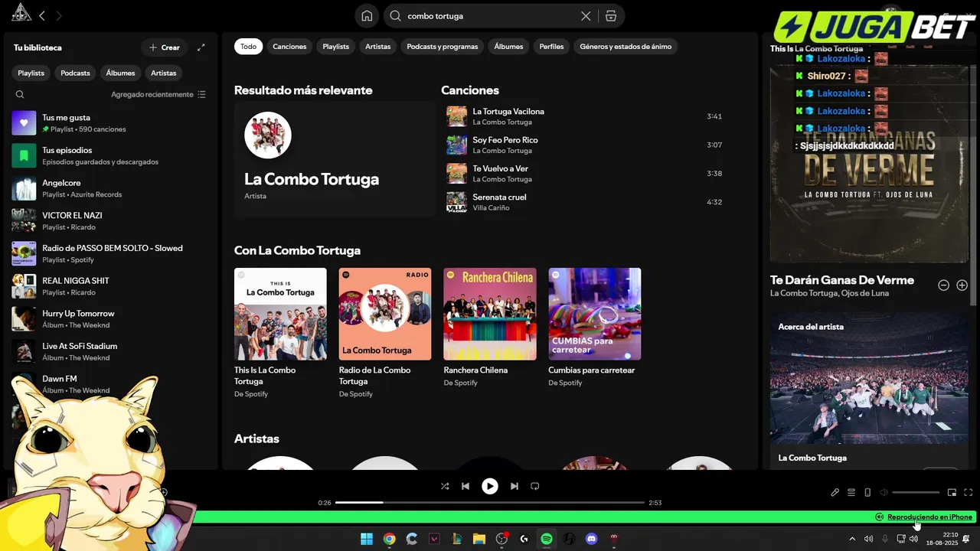This screenshot has width=980, height=551.
Task: Open Chrome from the taskbar
Action: click(389, 539)
